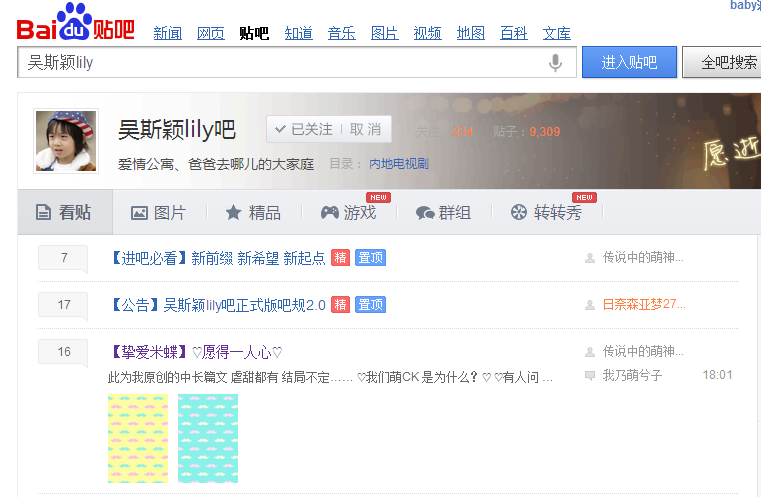
Task: Open post 【进吧必看】新前缀 新希望 新起点
Action: (x=217, y=258)
